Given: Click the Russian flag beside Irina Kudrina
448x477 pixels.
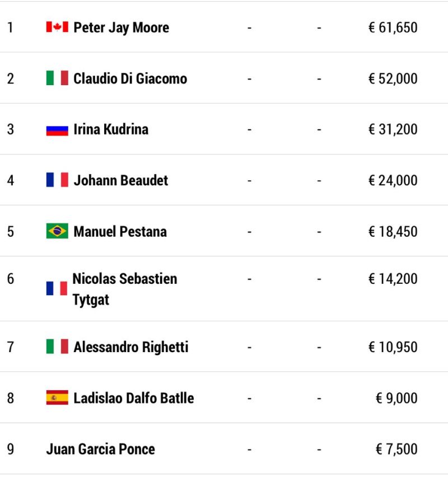Looking at the screenshot, I should pos(57,130).
